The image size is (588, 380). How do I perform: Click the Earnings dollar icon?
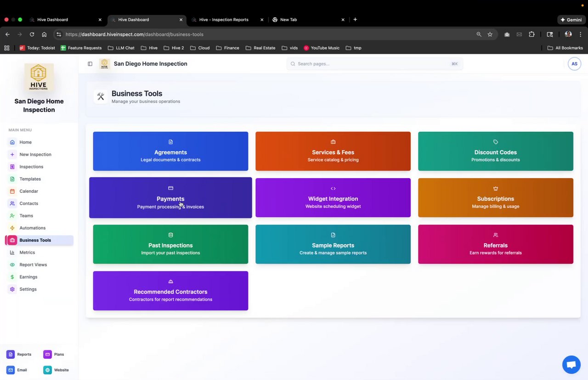12,277
